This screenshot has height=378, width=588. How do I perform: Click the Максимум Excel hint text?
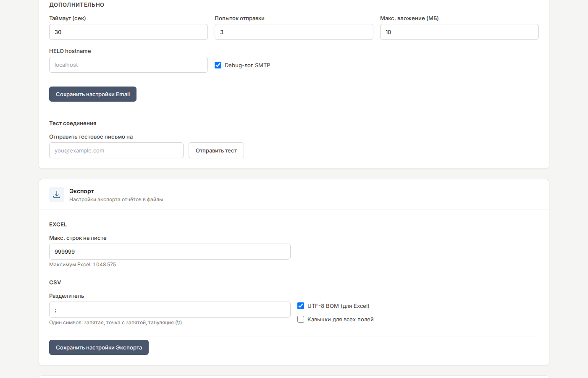point(82,265)
